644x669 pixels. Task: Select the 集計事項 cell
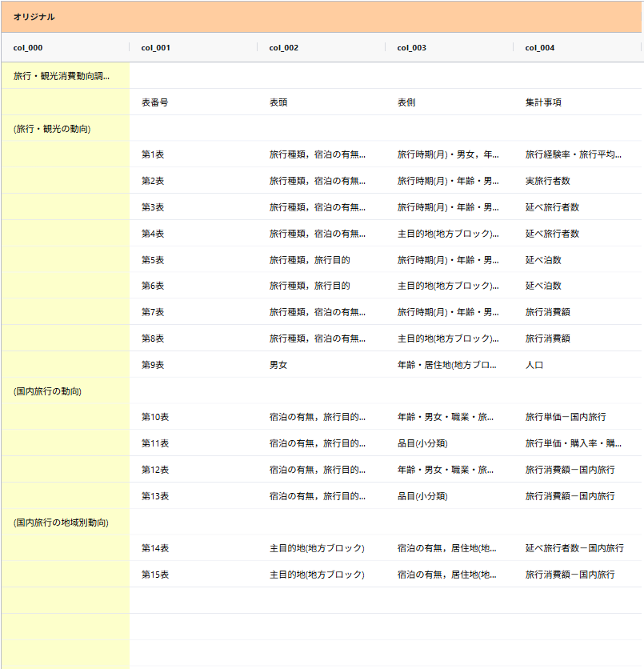[x=543, y=102]
